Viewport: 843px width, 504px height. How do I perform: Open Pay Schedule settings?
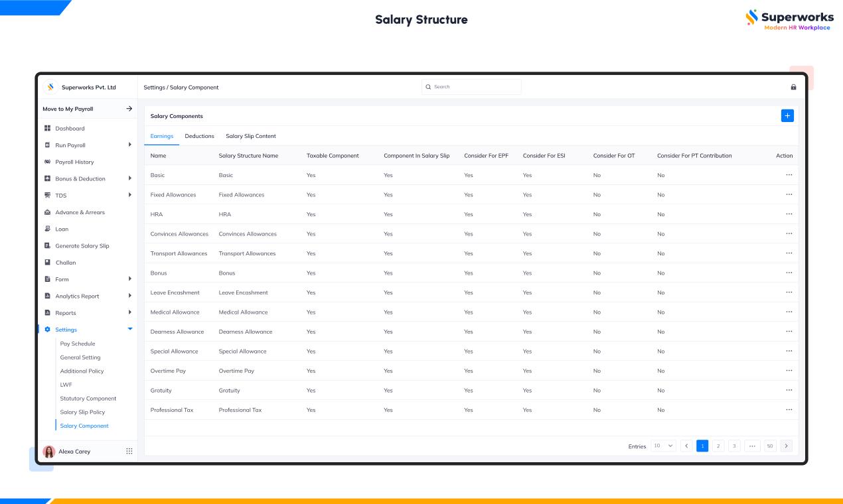(x=78, y=344)
